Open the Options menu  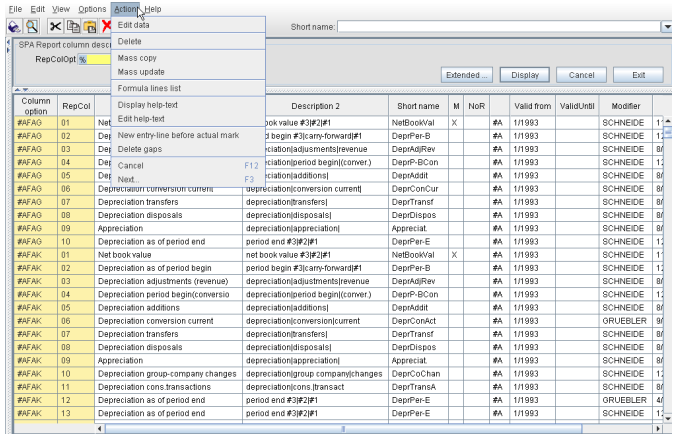[92, 9]
